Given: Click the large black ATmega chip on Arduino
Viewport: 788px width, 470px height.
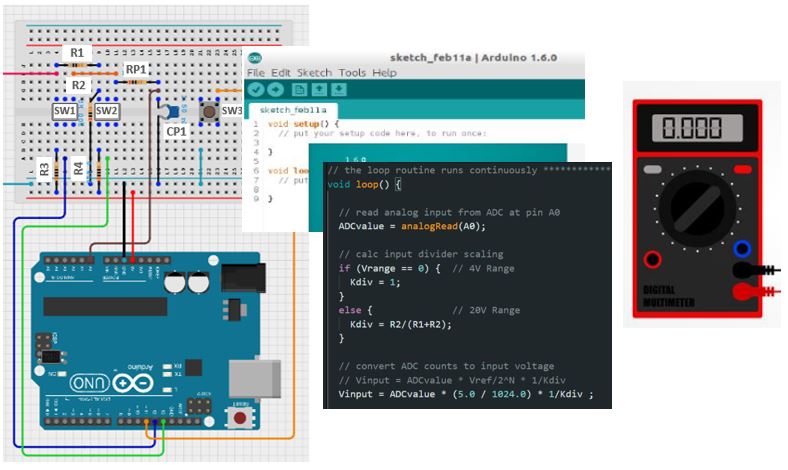Looking at the screenshot, I should [x=105, y=306].
